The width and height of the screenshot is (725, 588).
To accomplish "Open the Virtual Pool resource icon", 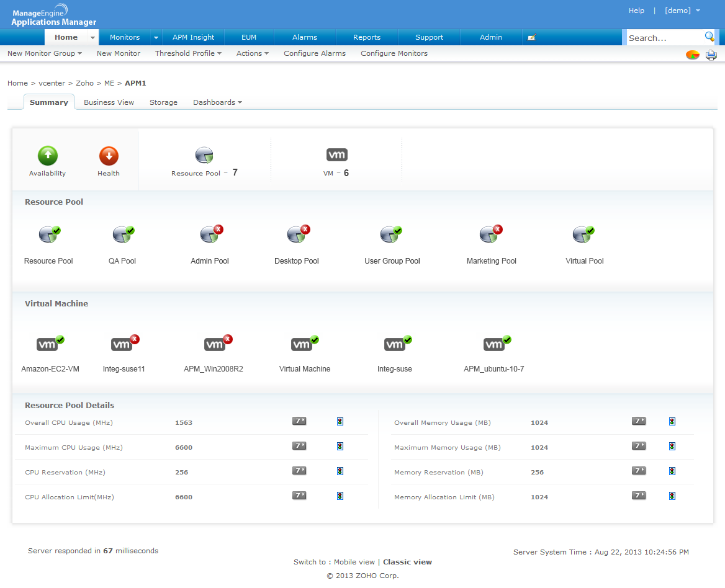I will tap(583, 234).
